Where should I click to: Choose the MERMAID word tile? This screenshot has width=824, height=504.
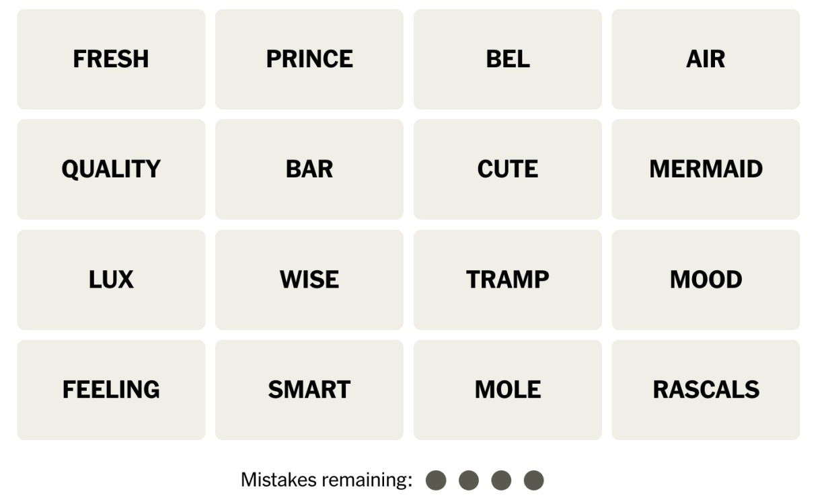click(x=706, y=169)
